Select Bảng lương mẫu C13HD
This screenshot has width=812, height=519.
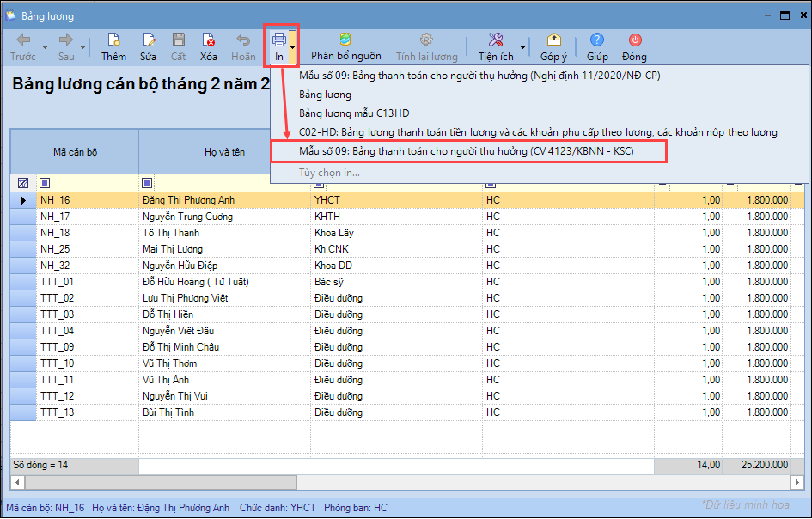click(354, 113)
